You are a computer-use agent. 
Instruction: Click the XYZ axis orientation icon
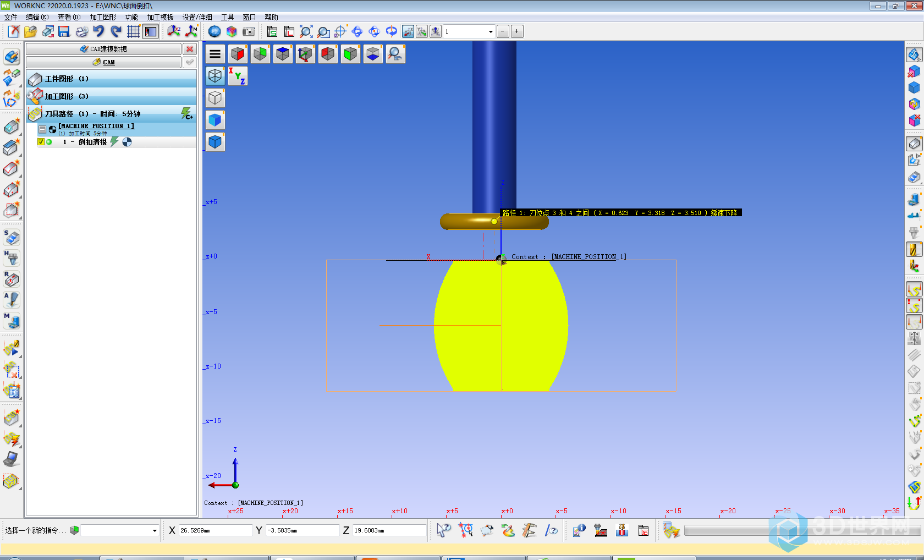coord(238,76)
